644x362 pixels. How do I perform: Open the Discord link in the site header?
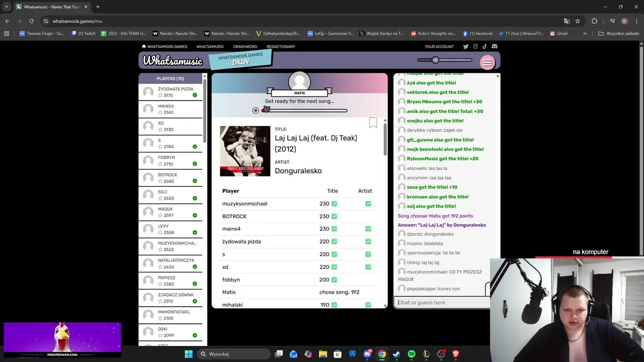[x=494, y=46]
